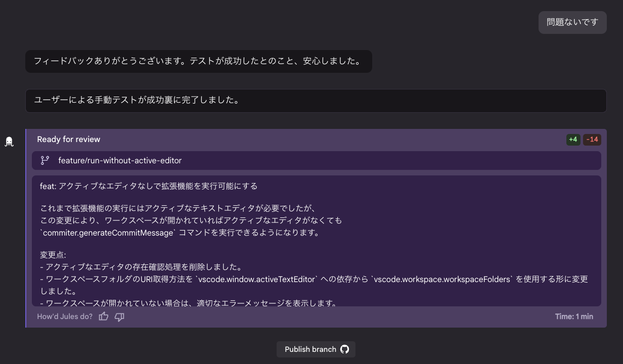The image size is (623, 364).
Task: Toggle negative feedback on the review card
Action: pos(119,316)
